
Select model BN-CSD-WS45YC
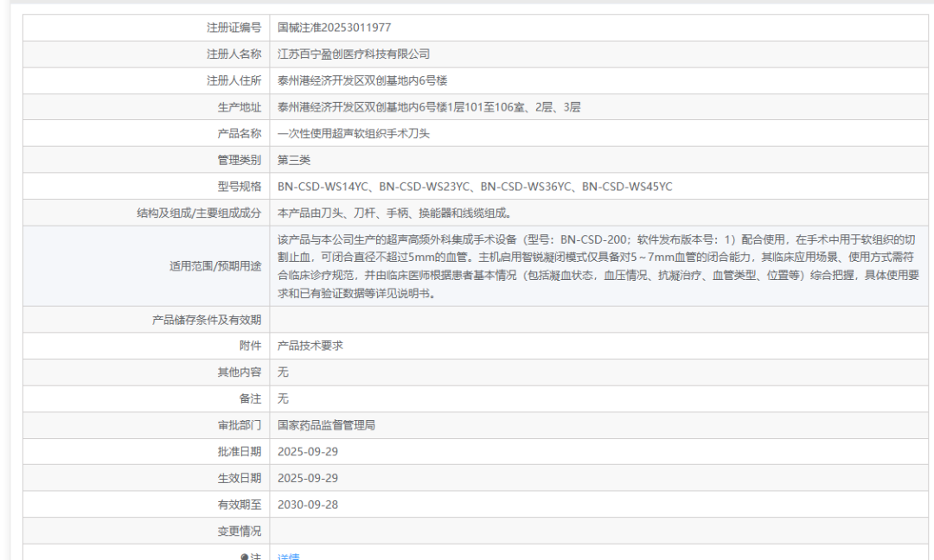[627, 187]
